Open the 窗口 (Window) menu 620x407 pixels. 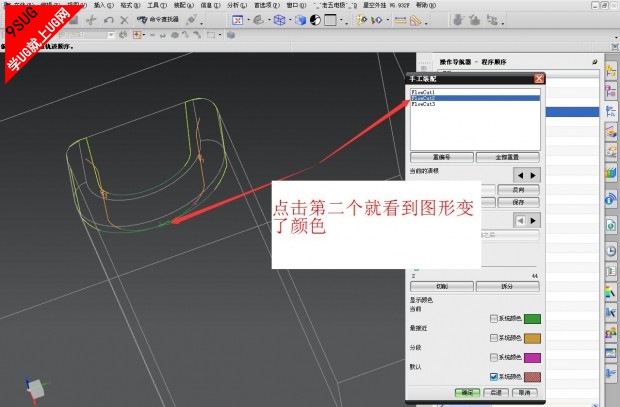[296, 6]
